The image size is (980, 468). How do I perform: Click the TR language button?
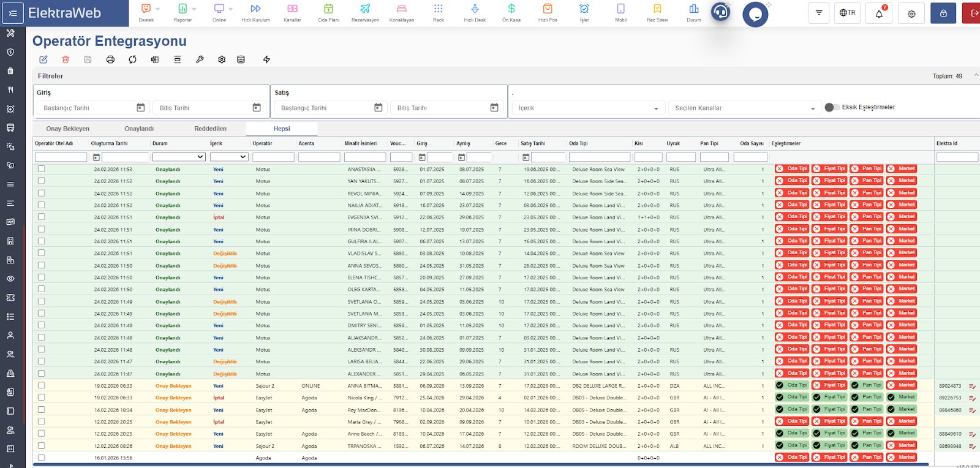[847, 13]
